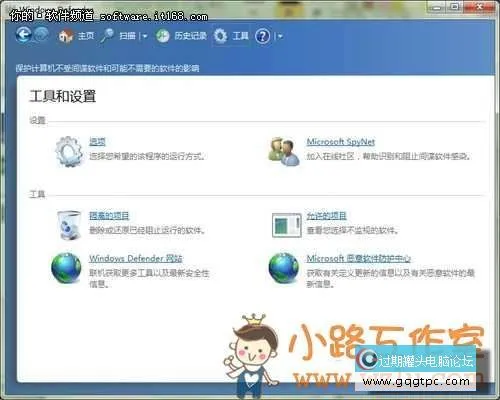Click the description under the 选项 link
Screen dimensions: 500x400
(x=147, y=156)
